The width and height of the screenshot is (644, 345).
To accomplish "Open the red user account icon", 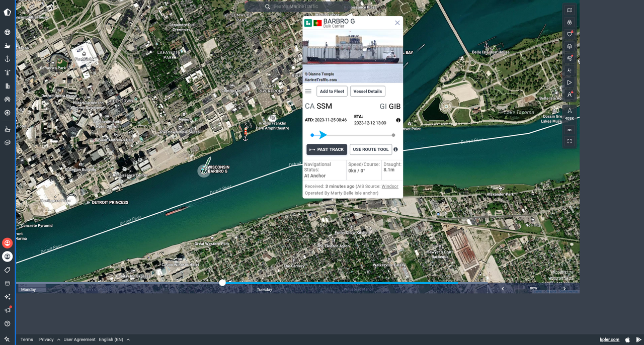I will pos(8,243).
